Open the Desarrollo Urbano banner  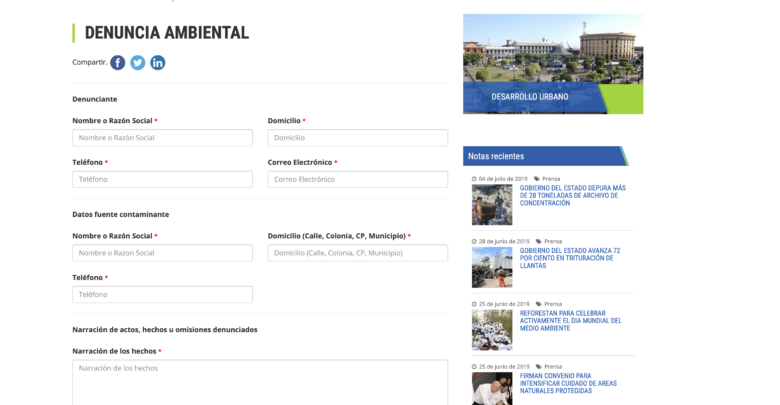coord(553,64)
